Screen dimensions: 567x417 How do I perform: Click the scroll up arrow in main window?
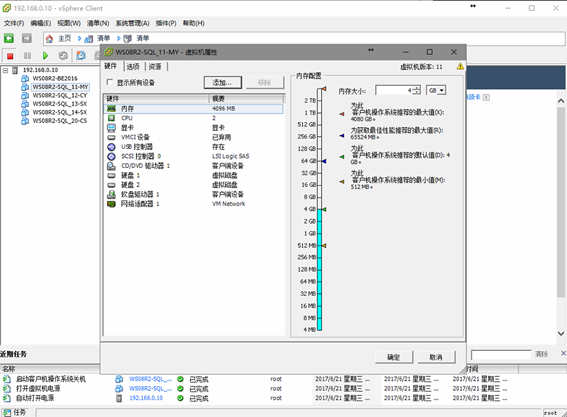(561, 101)
